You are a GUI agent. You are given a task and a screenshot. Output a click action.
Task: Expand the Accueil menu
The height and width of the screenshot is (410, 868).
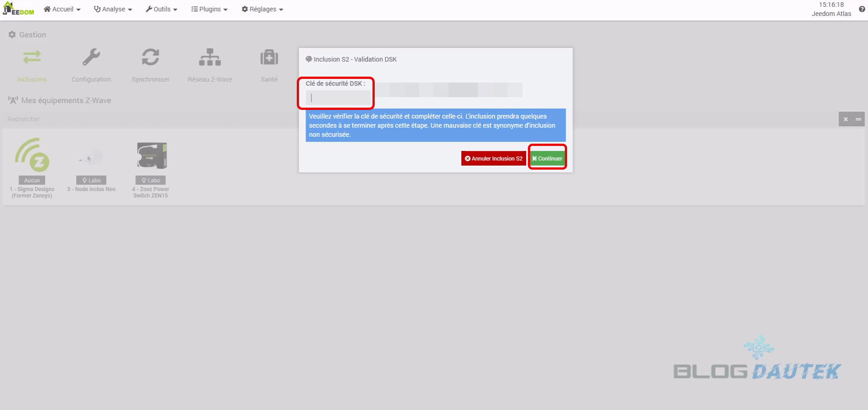pos(62,9)
